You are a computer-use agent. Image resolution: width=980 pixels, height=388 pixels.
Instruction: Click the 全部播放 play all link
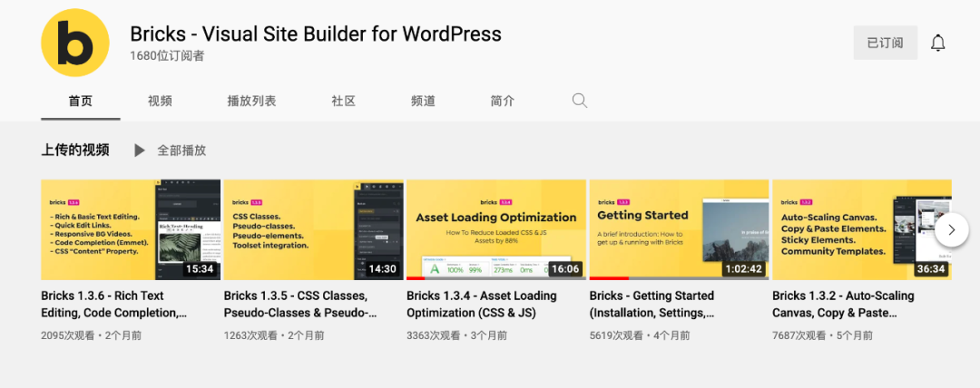coord(181,150)
